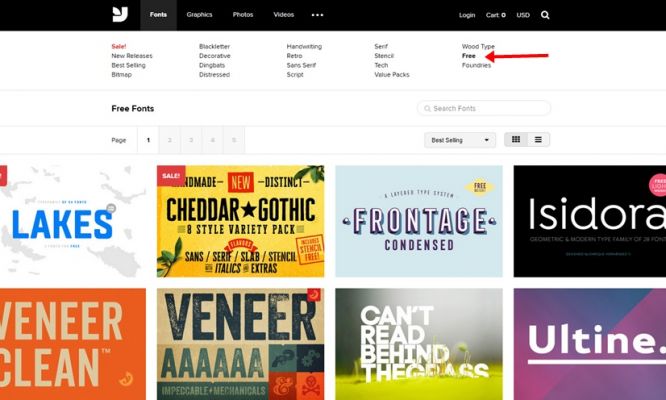Open Can't Read Behind The Grass thumbnail

[419, 344]
